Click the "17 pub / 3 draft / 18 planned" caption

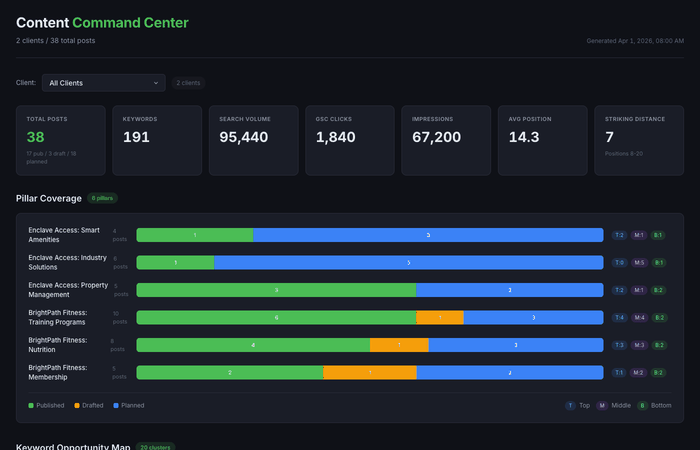tap(51, 158)
